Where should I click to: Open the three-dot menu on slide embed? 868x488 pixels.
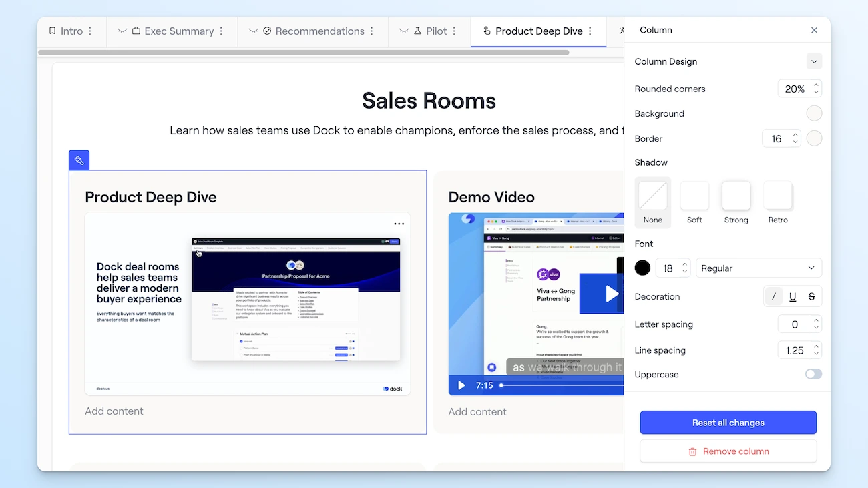[x=399, y=224]
